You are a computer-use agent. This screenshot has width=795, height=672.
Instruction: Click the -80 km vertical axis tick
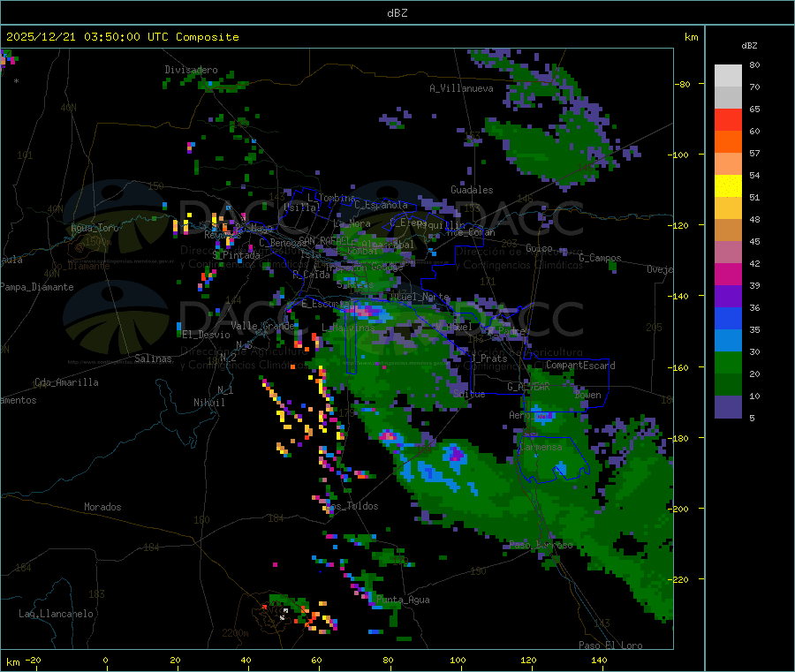tap(683, 84)
